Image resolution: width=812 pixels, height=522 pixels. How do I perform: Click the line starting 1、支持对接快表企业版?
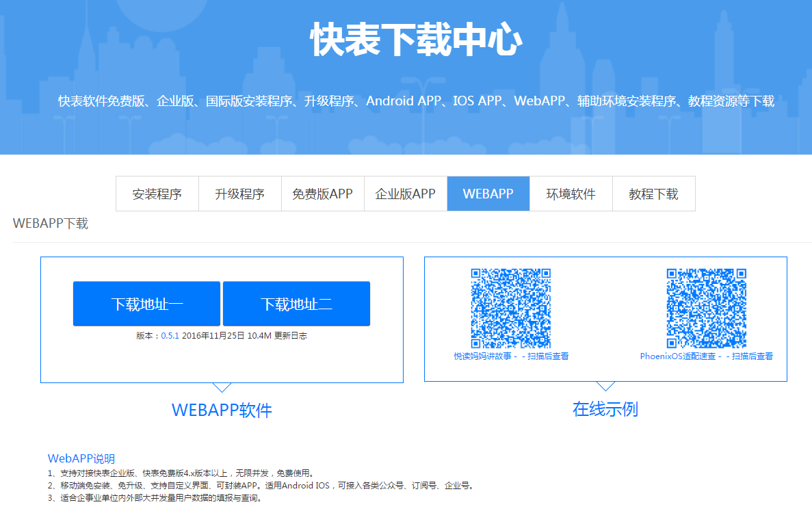coord(181,473)
